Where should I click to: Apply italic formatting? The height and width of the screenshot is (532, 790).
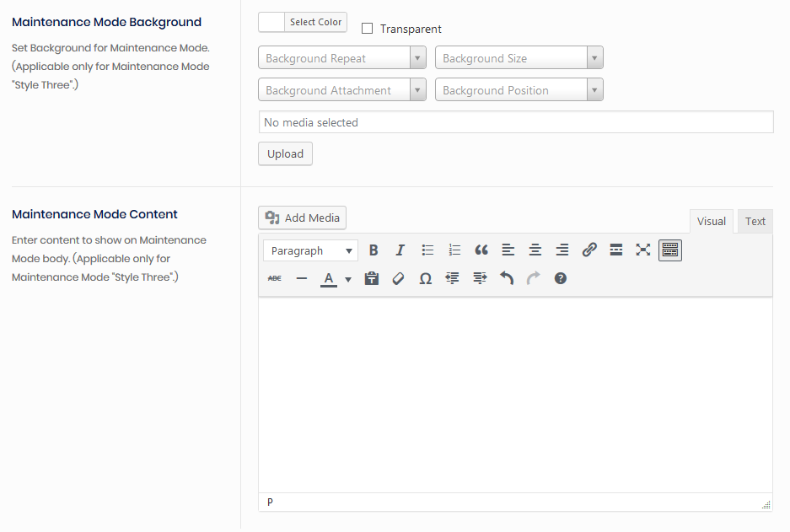point(400,250)
